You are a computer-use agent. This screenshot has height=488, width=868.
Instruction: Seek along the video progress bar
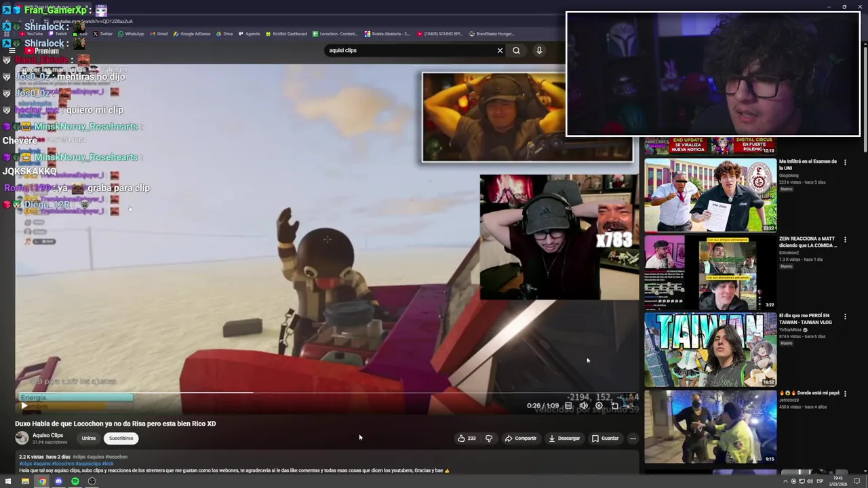[325, 392]
